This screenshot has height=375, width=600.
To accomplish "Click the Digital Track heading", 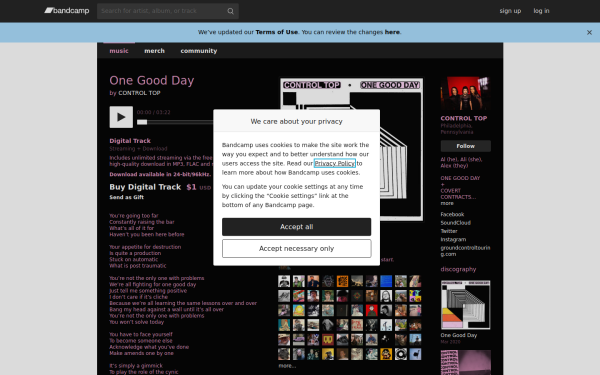I will coord(130,141).
